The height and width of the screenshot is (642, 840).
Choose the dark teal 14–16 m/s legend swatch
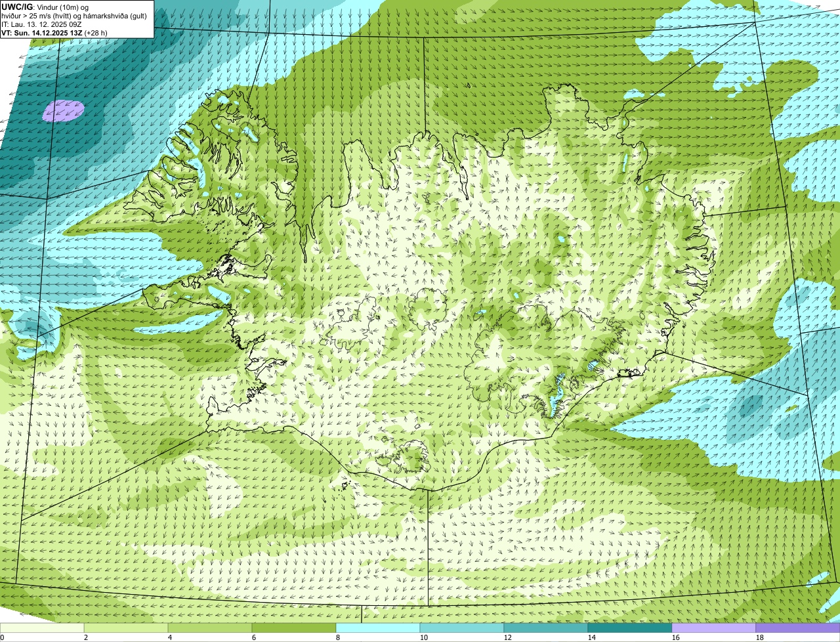[630, 628]
